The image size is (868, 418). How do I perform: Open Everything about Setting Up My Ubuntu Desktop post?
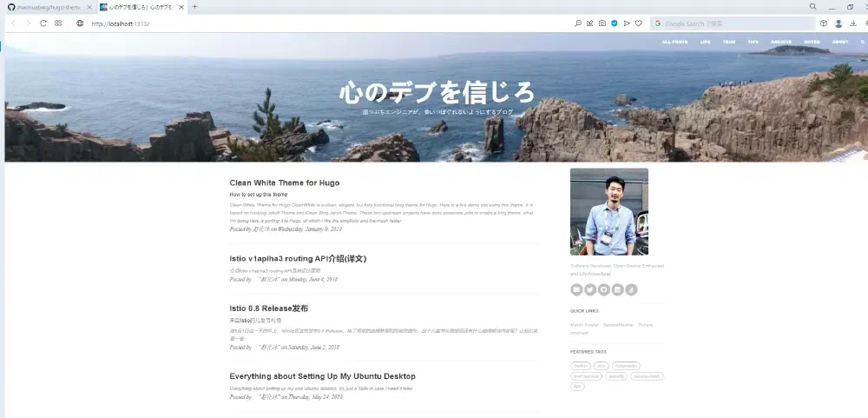click(322, 376)
